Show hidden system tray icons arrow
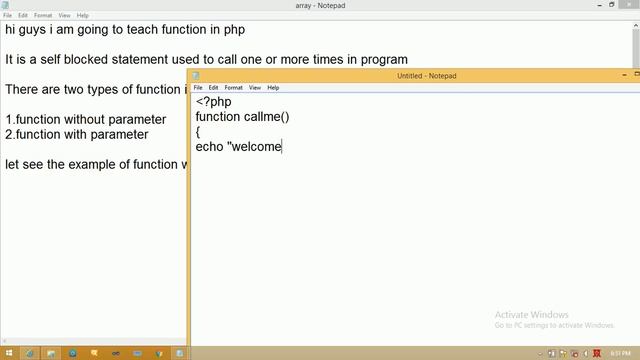640x360 pixels. tap(540, 353)
